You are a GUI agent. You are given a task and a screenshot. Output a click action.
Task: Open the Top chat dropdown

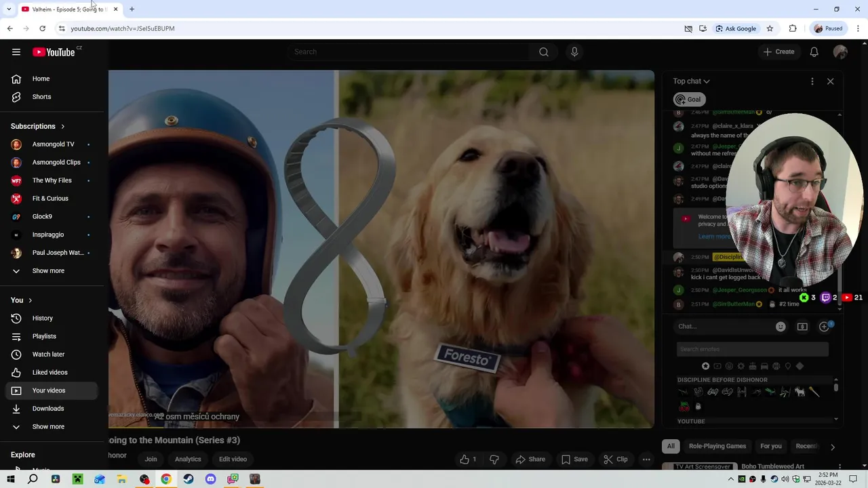(691, 81)
